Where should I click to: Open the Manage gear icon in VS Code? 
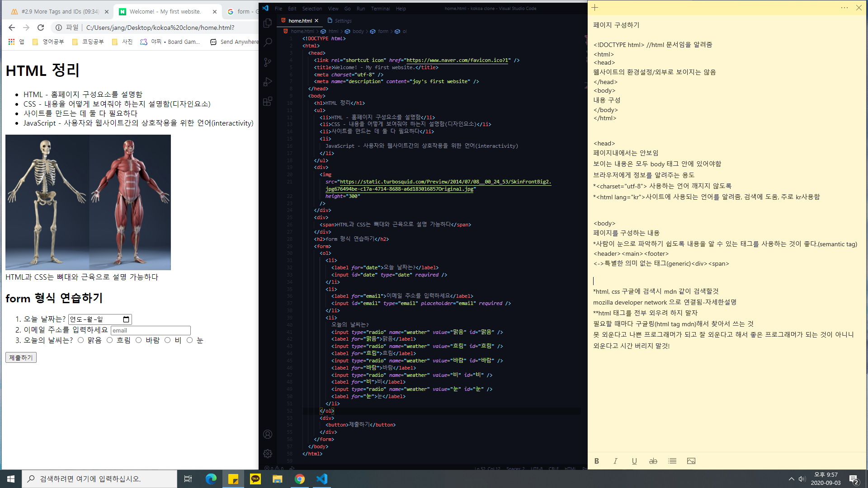point(268,453)
